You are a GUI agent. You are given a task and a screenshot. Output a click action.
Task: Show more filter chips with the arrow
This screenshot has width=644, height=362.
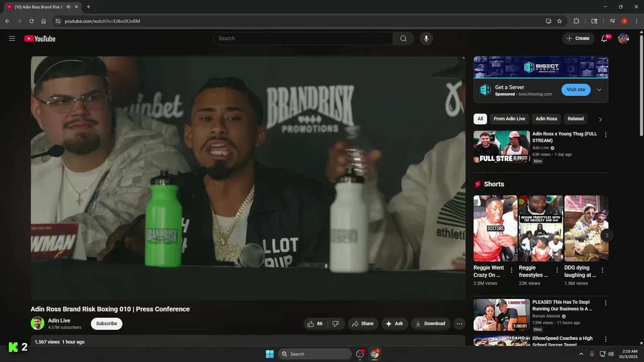tap(600, 119)
